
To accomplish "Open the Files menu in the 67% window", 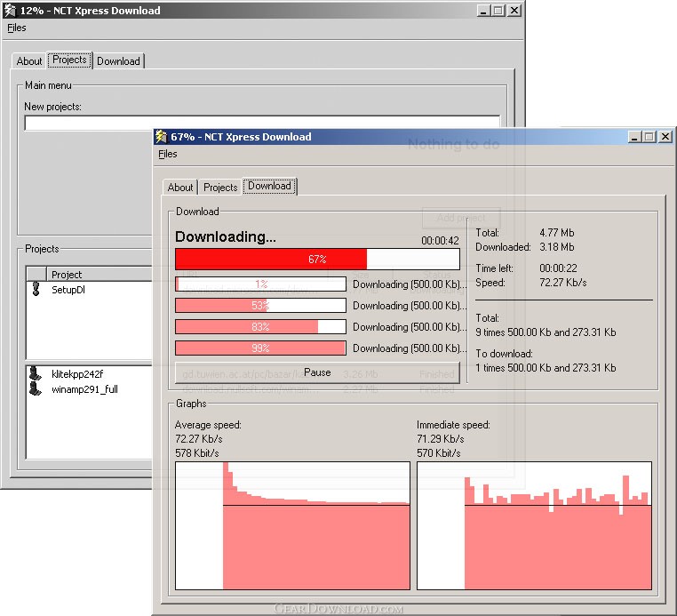I will (168, 154).
